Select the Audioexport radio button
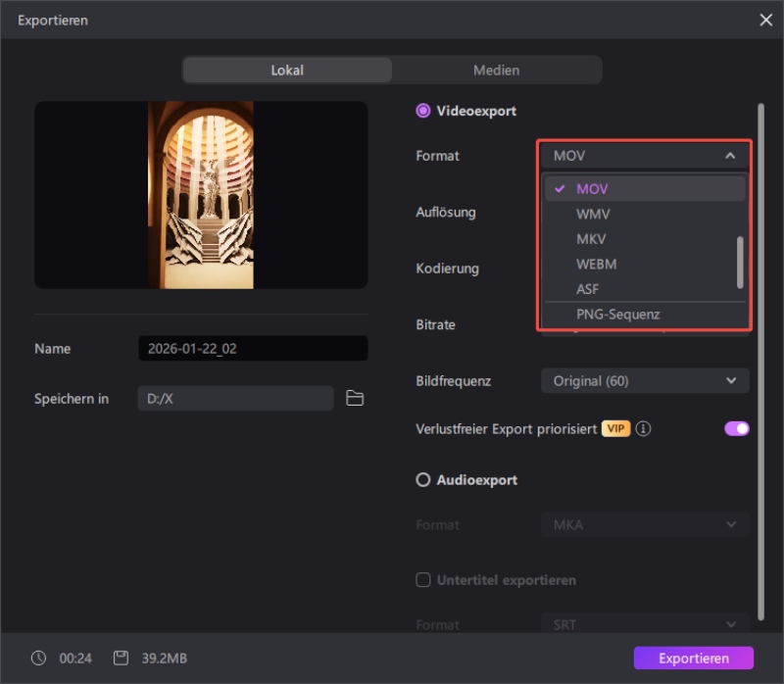 point(422,479)
